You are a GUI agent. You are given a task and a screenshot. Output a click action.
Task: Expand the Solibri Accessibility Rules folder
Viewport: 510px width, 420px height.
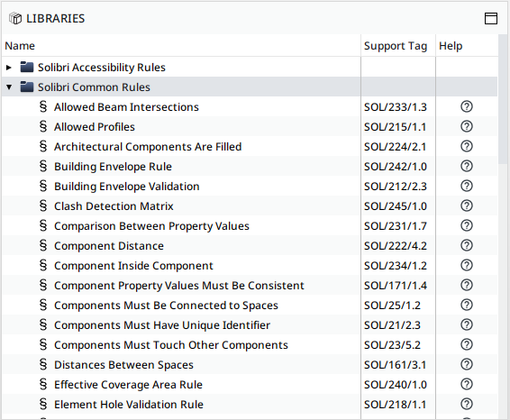tap(9, 68)
